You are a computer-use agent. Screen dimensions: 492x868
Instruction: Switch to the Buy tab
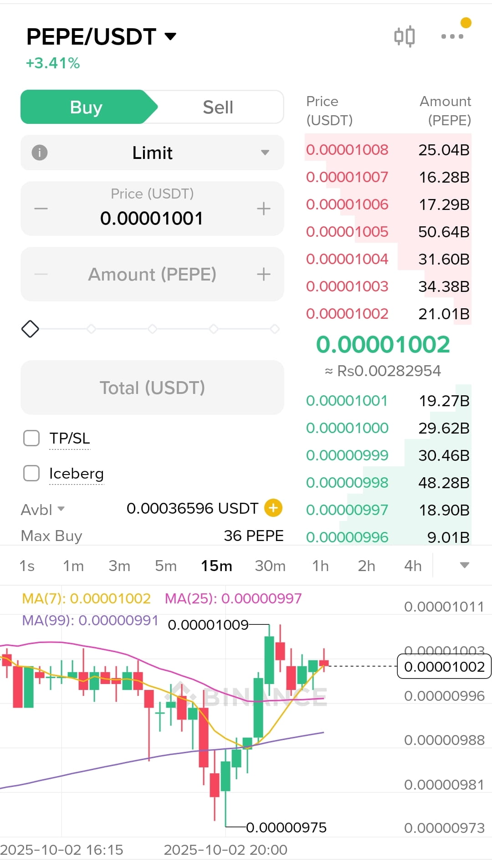coord(87,107)
